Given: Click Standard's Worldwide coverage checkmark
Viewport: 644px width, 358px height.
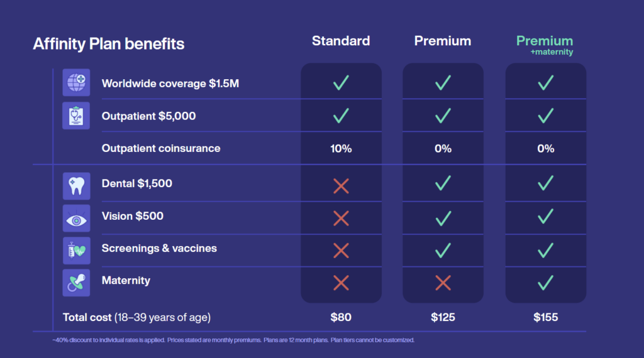Looking at the screenshot, I should pyautogui.click(x=341, y=82).
